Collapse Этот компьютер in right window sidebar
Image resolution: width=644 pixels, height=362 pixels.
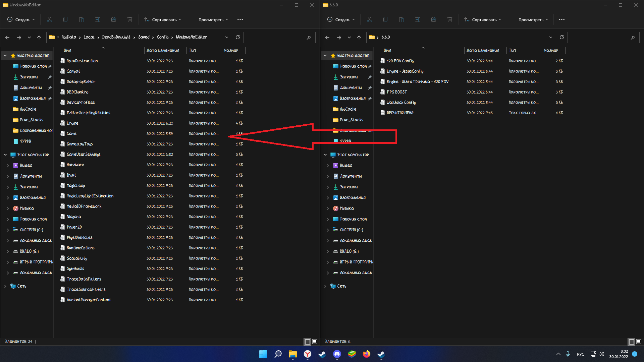325,155
